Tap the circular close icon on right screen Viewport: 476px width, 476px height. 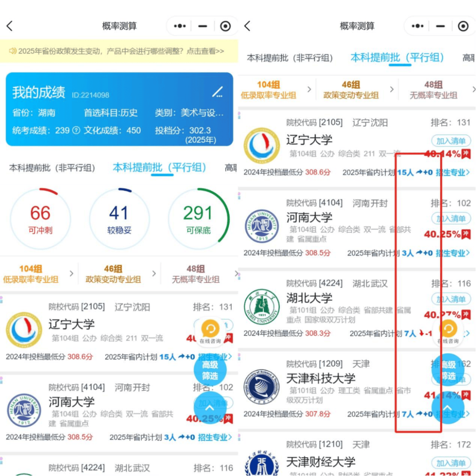click(x=463, y=26)
